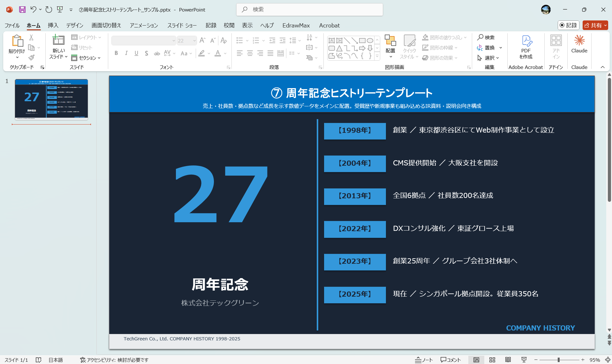
Task: Click the 記録 record button at top right
Action: pos(569,25)
